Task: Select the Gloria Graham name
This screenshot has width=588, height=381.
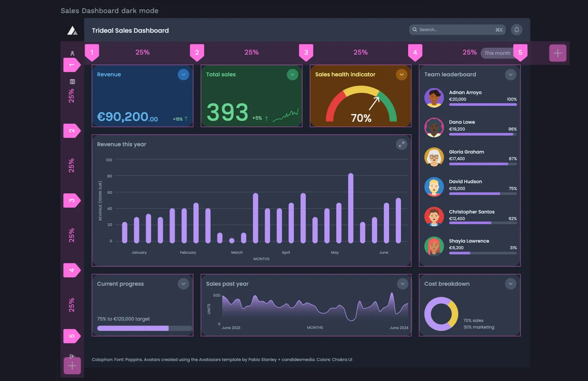Action: 467,152
